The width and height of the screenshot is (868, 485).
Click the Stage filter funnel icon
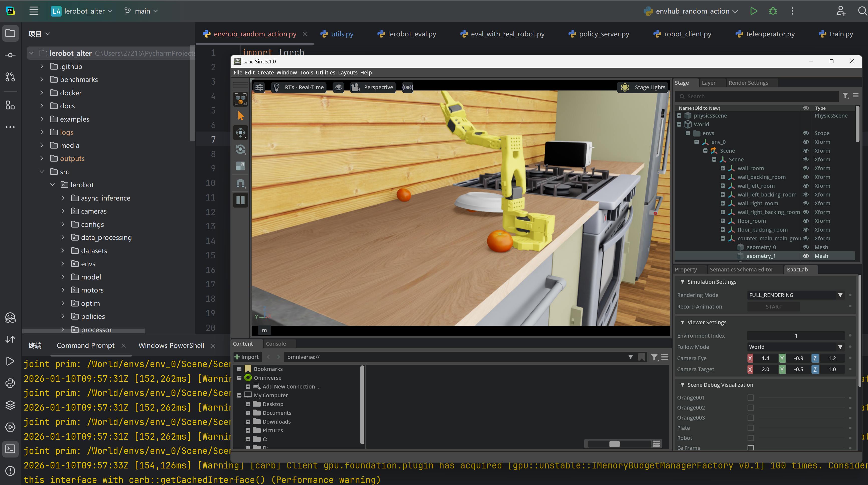845,96
